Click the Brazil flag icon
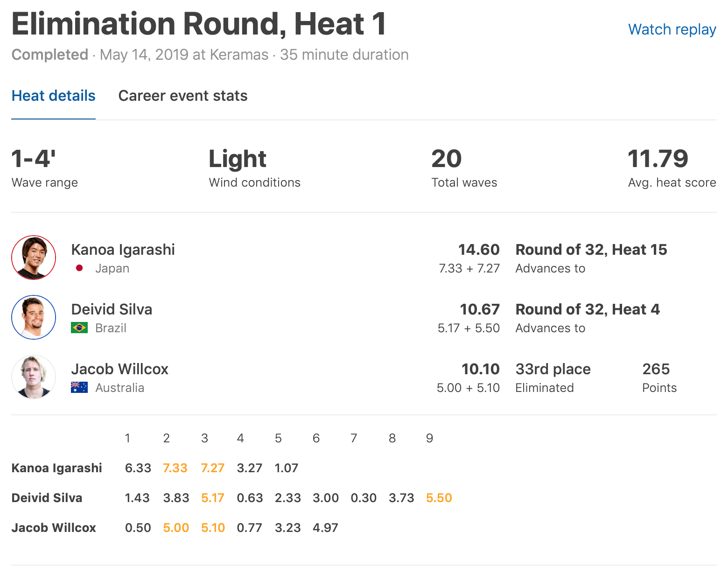This screenshot has width=728, height=573. click(x=79, y=328)
